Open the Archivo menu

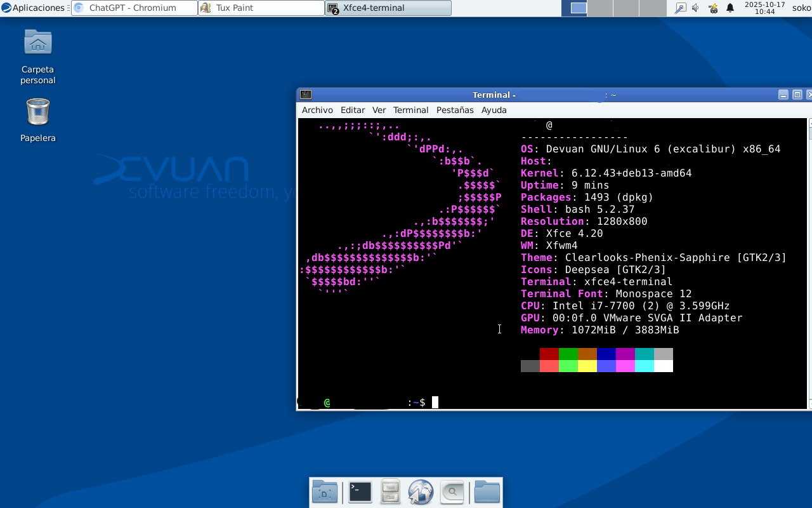coord(317,110)
